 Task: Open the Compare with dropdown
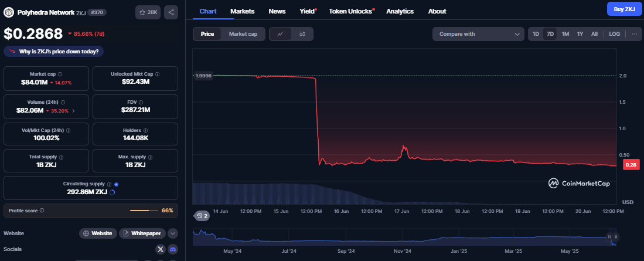pyautogui.click(x=478, y=34)
